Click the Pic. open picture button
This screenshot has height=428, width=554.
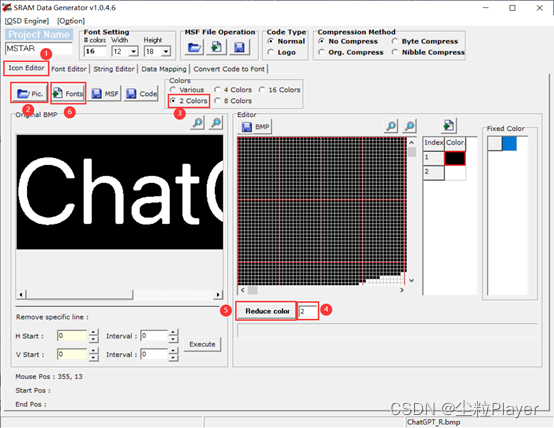pyautogui.click(x=30, y=93)
